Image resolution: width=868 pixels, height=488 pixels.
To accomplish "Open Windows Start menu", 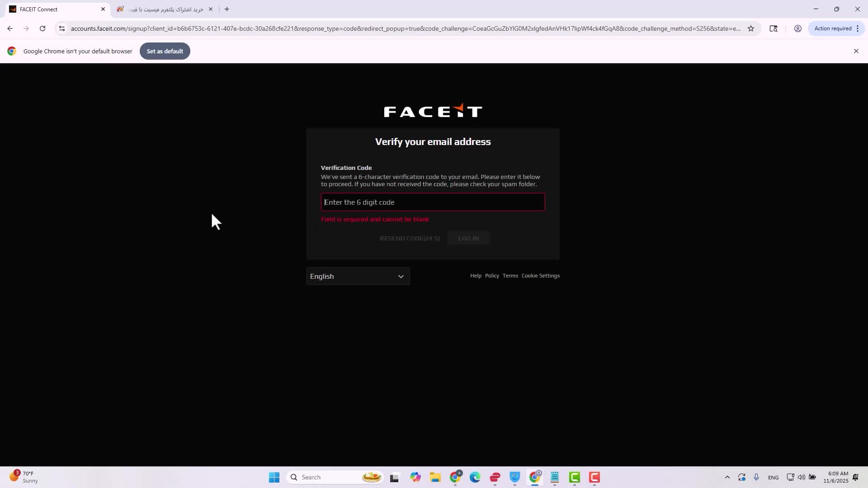I will coord(274,477).
